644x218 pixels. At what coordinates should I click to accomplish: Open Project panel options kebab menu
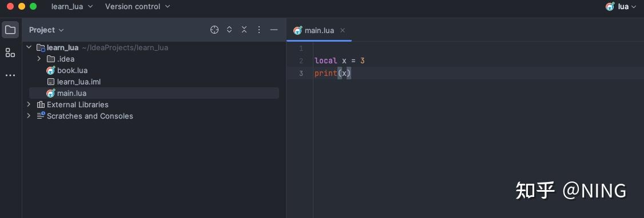tap(259, 30)
